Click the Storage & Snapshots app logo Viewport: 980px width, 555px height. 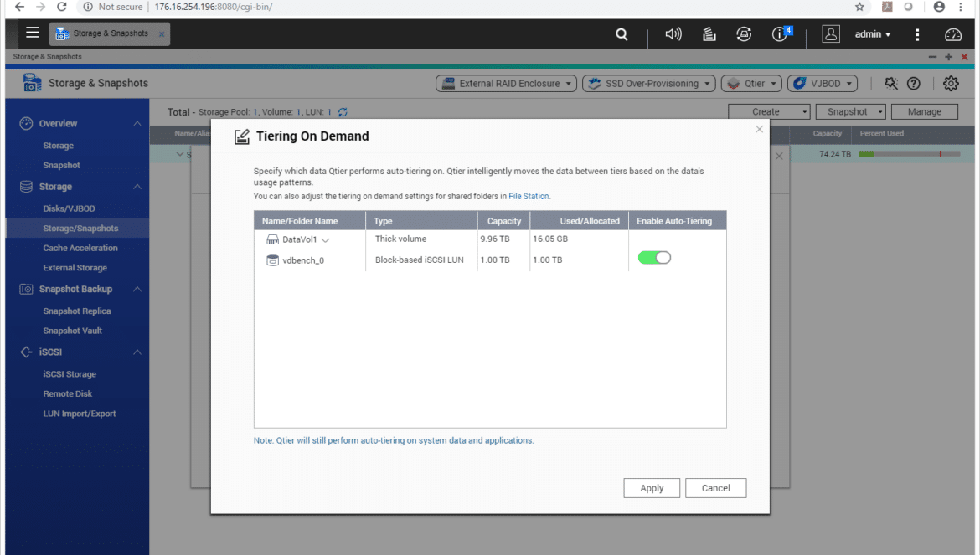pos(32,82)
